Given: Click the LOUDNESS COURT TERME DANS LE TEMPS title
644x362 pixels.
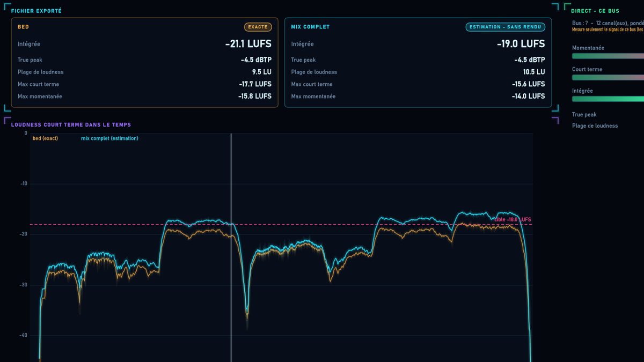Looking at the screenshot, I should pyautogui.click(x=71, y=125).
